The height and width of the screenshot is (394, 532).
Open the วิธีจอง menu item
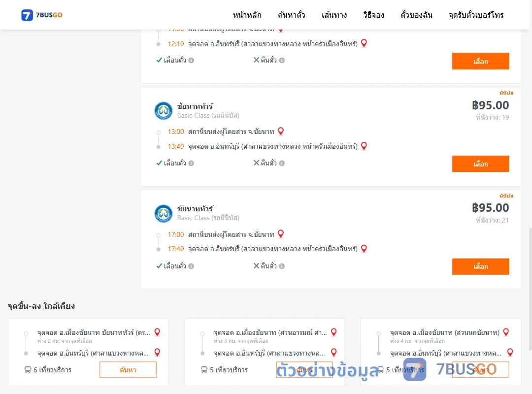click(373, 15)
